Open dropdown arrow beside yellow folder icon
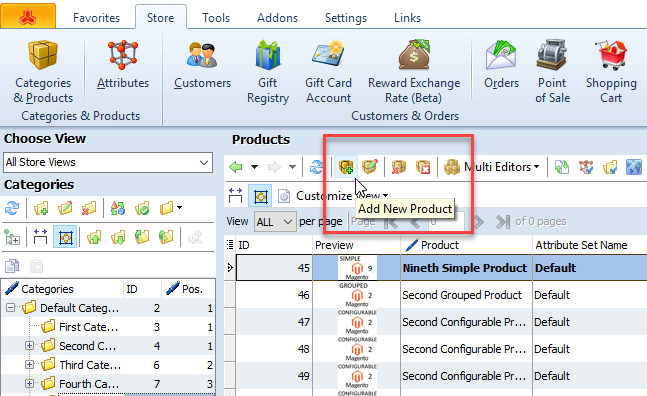Image resolution: width=647 pixels, height=396 pixels. click(x=179, y=207)
